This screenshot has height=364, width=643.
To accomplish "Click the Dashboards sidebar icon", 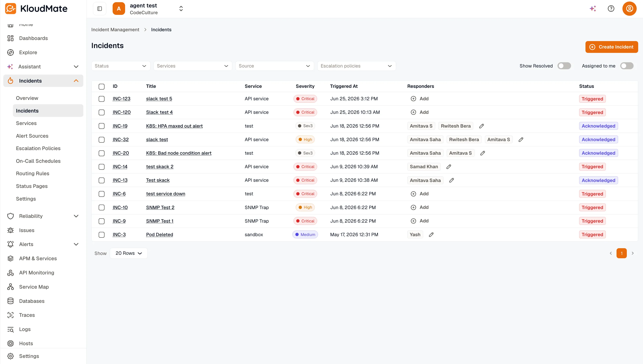I will pos(10,38).
